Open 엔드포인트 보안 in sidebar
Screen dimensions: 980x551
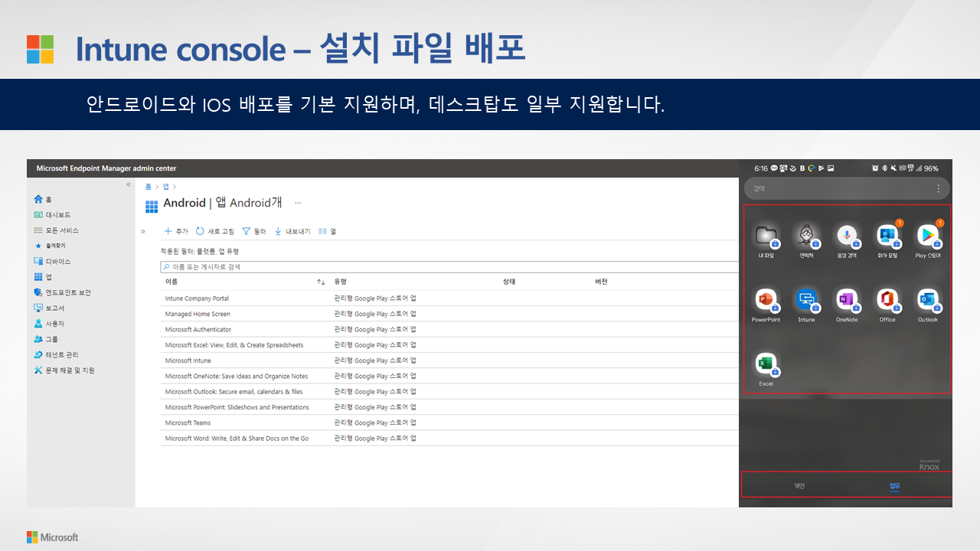pos(63,292)
